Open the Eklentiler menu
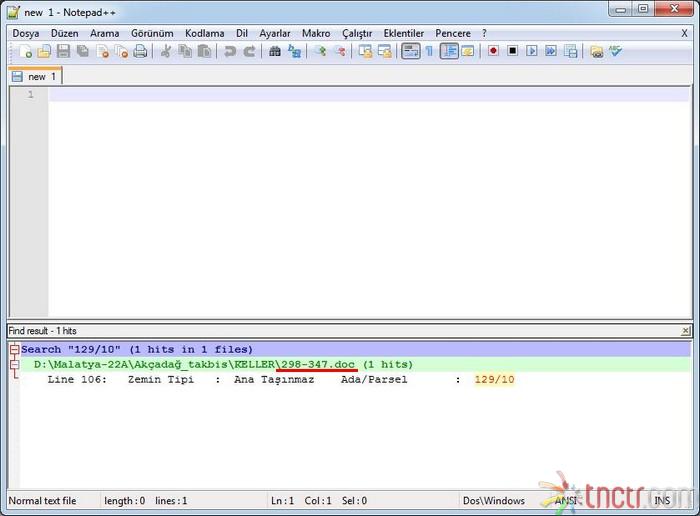 (404, 33)
